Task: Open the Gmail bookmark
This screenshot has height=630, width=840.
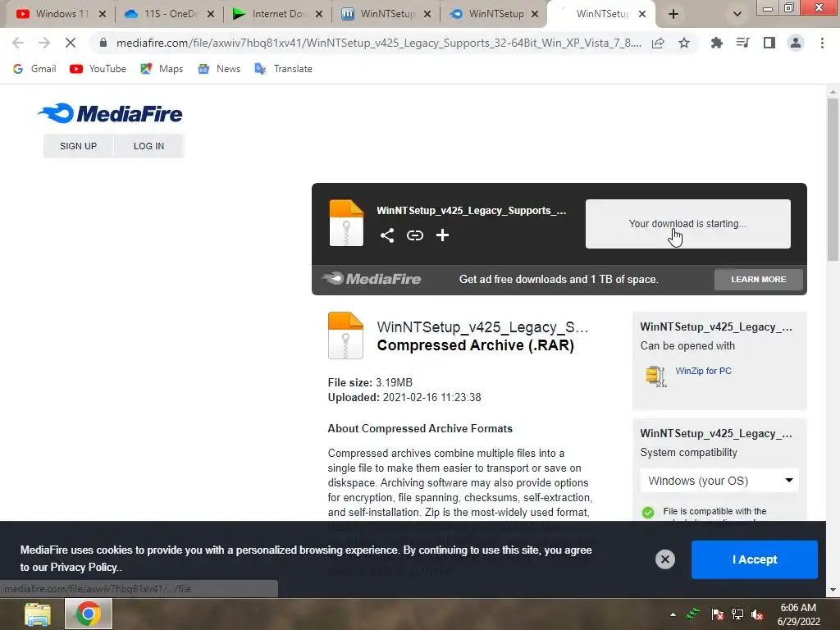Action: tap(34, 69)
